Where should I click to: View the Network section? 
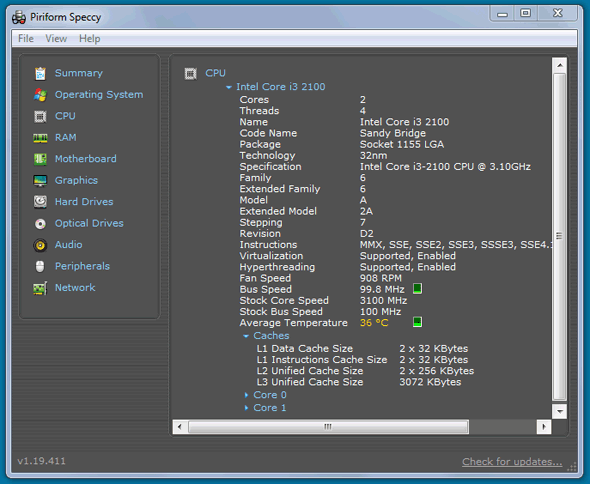(75, 288)
